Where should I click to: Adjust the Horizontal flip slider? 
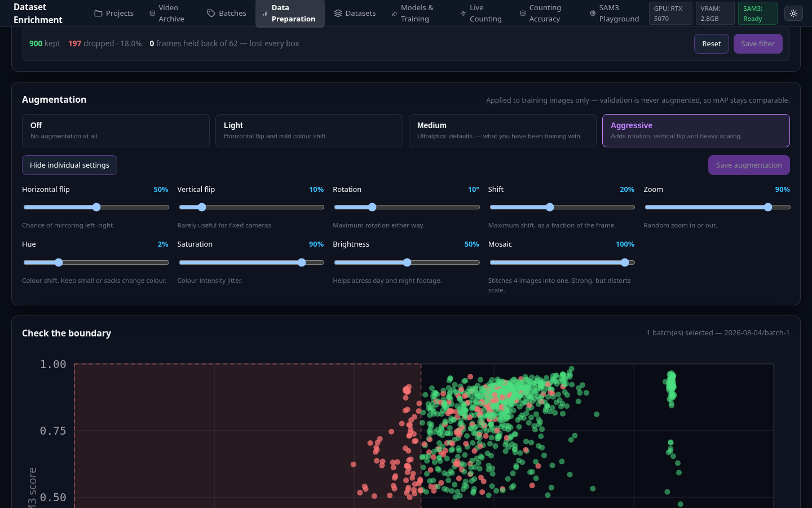96,207
